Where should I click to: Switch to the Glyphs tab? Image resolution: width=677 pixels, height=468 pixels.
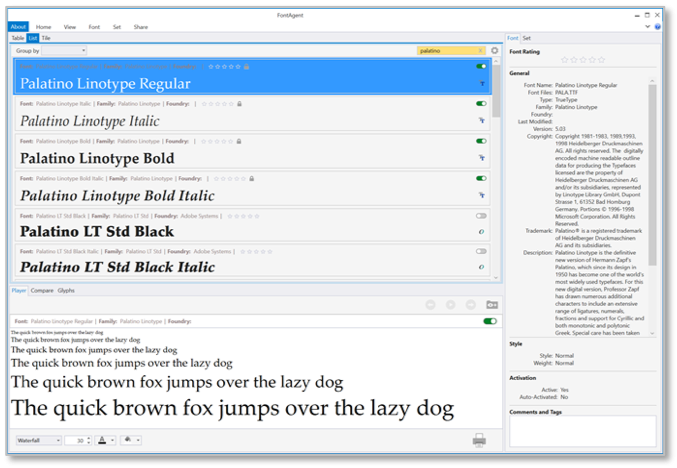[66, 291]
